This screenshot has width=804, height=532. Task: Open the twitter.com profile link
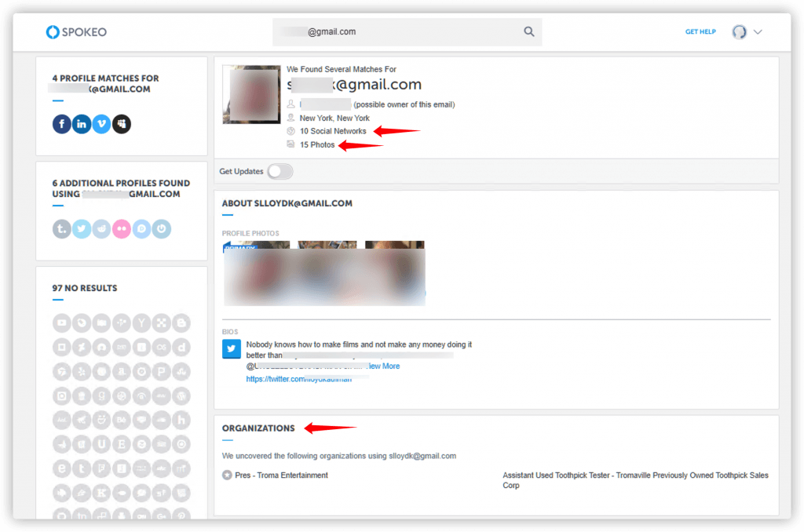click(x=299, y=379)
